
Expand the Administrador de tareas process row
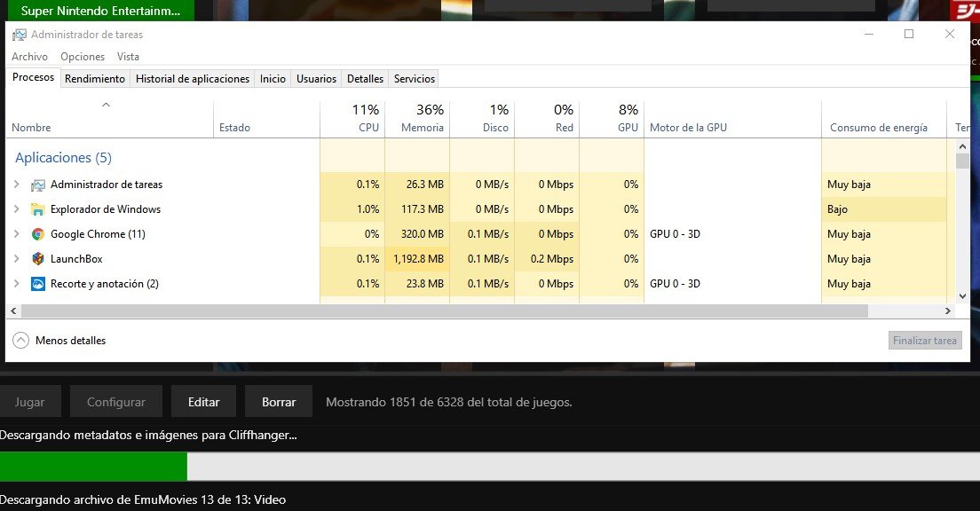coord(17,185)
